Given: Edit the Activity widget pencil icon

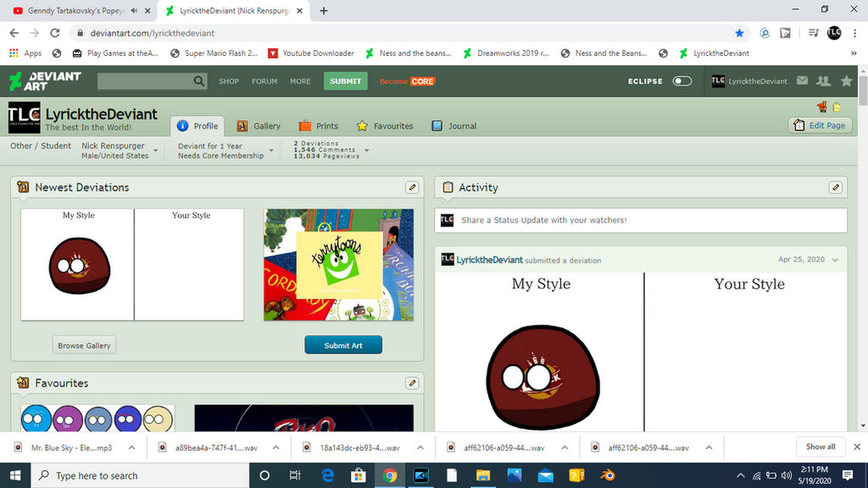Looking at the screenshot, I should pos(835,187).
